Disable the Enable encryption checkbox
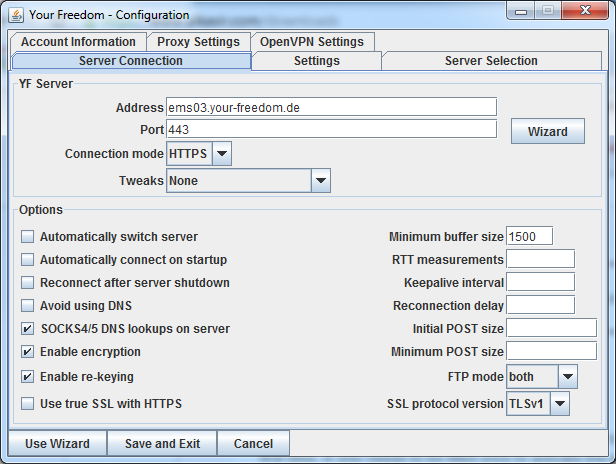This screenshot has width=616, height=464. click(x=27, y=352)
